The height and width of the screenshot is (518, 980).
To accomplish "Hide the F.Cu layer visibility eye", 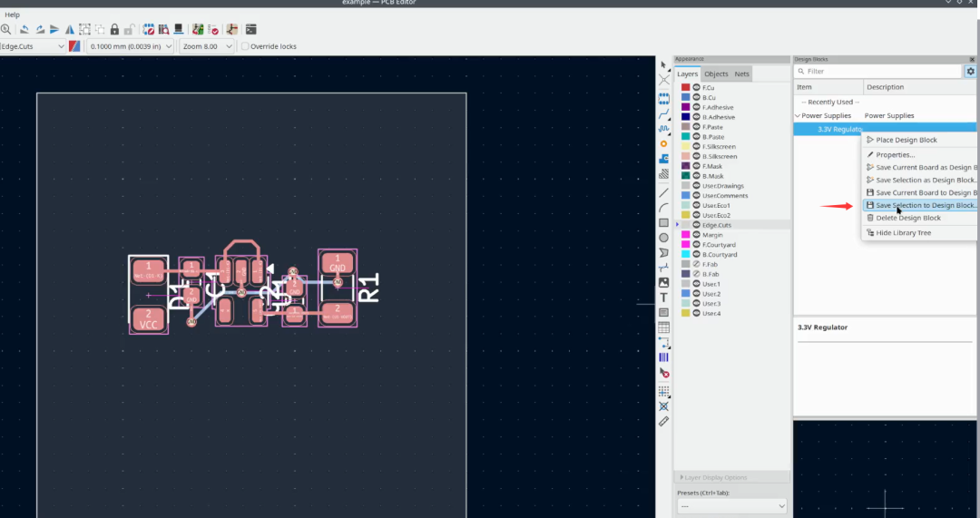I will pyautogui.click(x=697, y=87).
